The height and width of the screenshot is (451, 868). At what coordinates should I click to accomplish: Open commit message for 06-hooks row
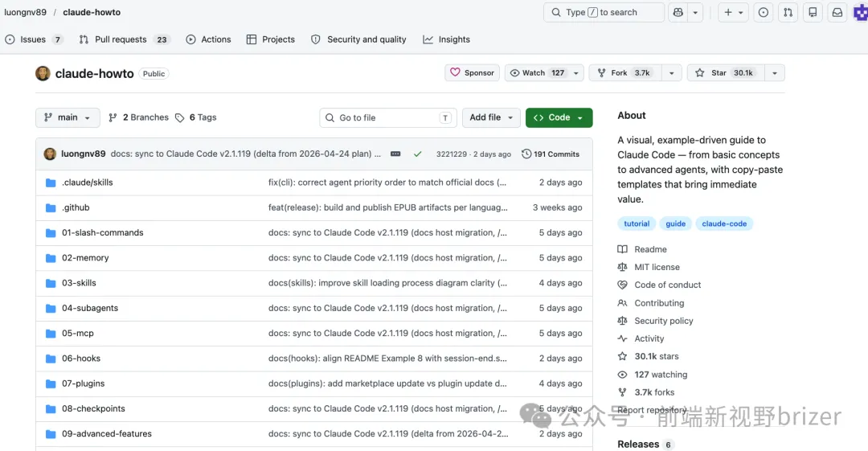[387, 358]
